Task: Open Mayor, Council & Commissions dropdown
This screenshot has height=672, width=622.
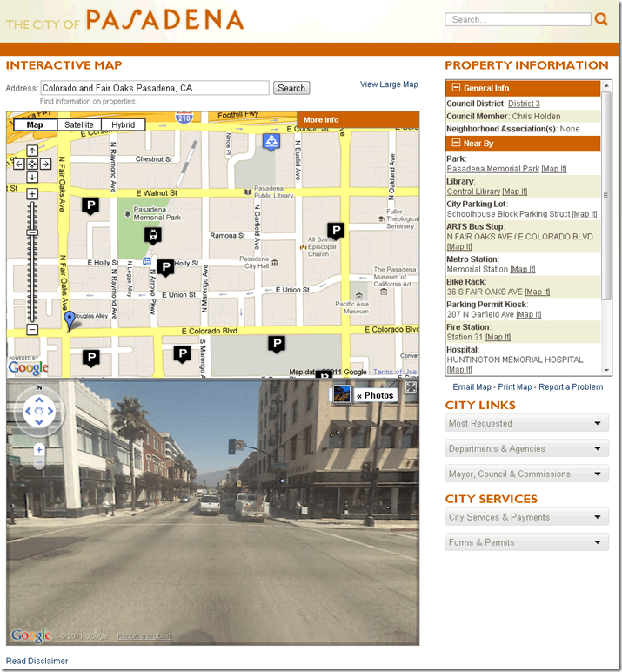Action: pos(527,474)
